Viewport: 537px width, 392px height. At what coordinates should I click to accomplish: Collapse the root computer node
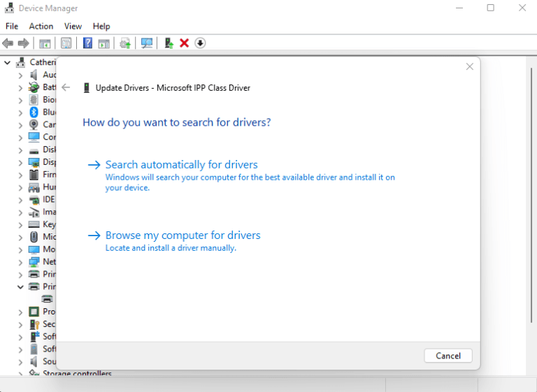click(8, 63)
